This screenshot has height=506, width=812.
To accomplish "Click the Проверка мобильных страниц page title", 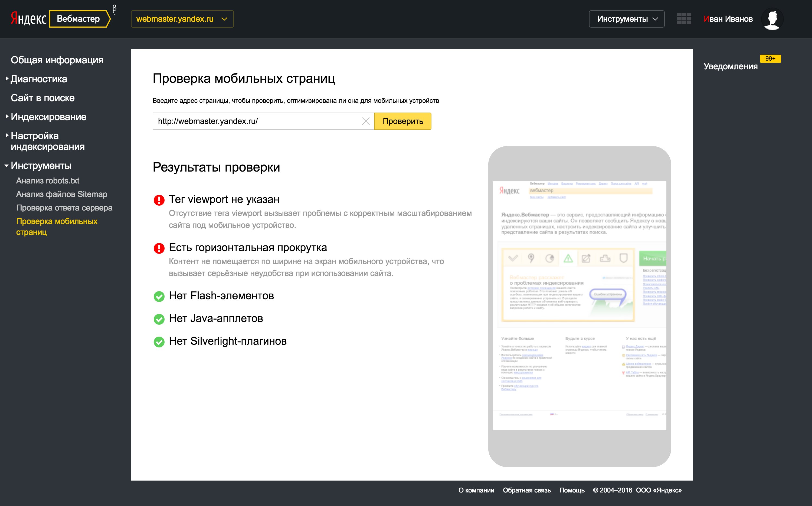I will pos(244,78).
